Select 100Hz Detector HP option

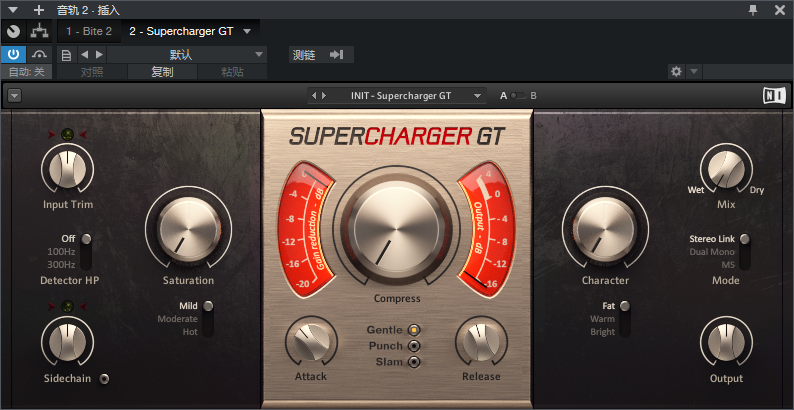pos(61,251)
